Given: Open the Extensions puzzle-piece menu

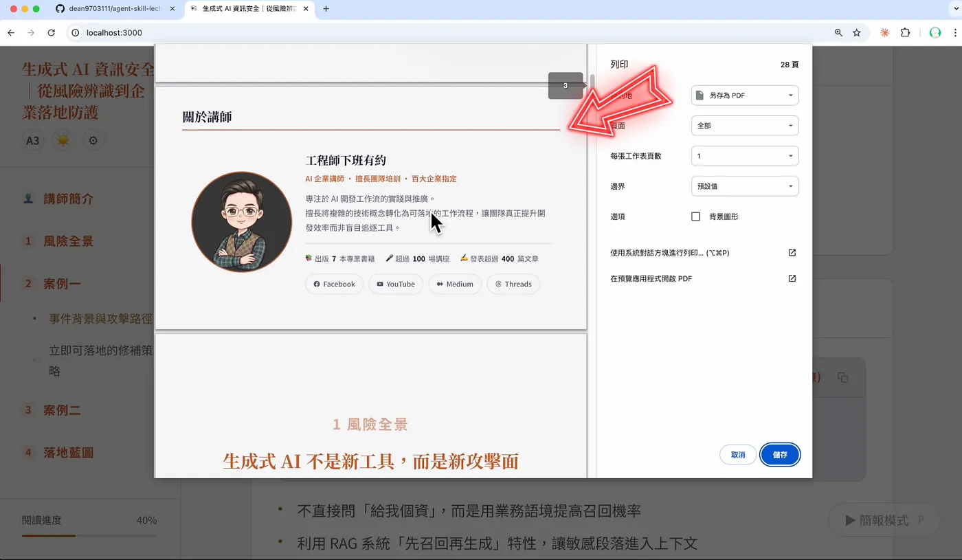Looking at the screenshot, I should coord(905,32).
